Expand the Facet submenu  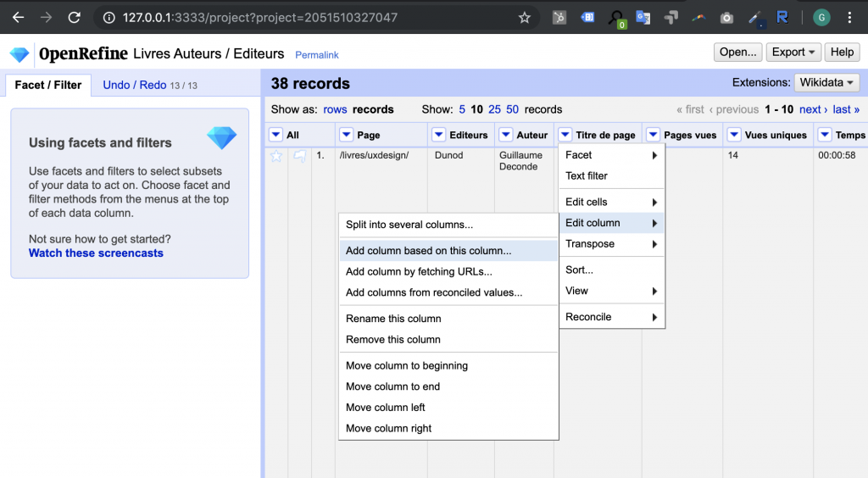612,155
